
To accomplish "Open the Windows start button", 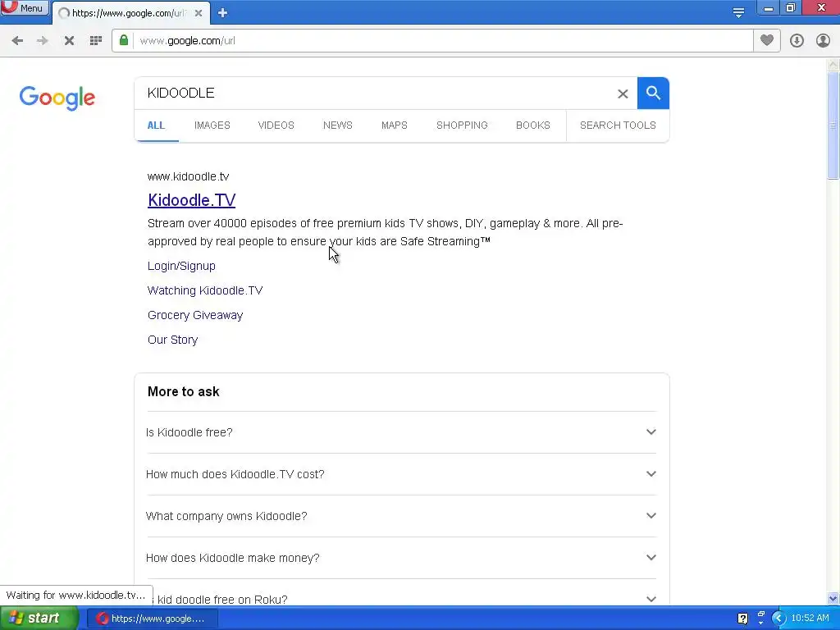I will click(x=39, y=619).
